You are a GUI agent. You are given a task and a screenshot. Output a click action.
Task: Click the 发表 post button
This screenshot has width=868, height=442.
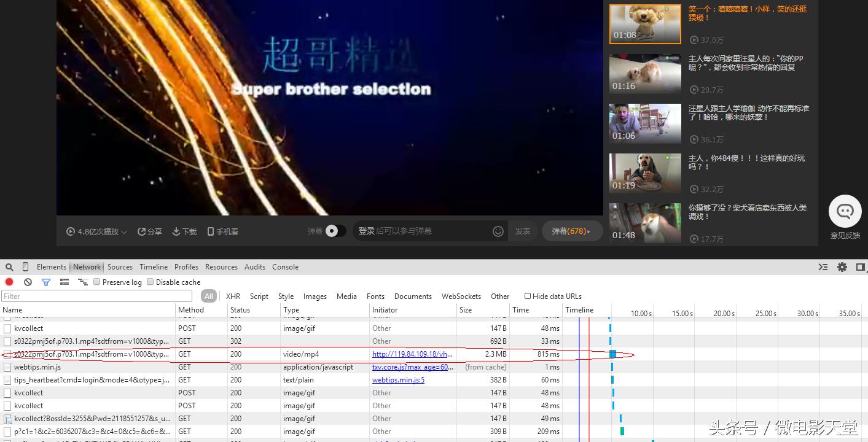pos(523,231)
